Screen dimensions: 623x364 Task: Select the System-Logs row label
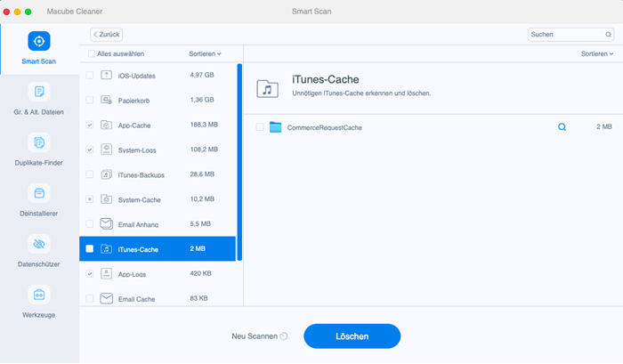[137, 150]
